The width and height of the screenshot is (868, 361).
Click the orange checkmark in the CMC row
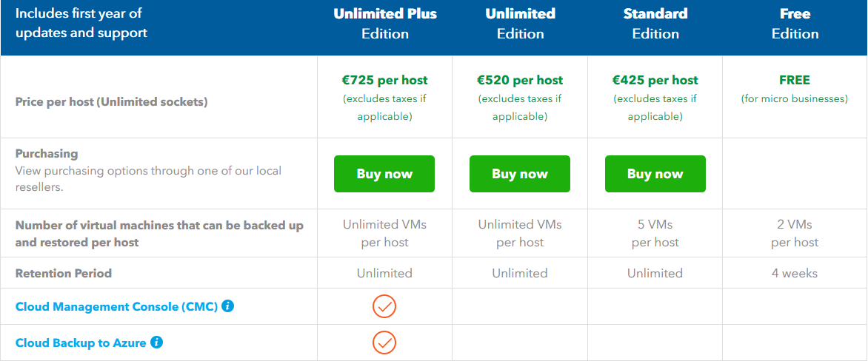click(384, 306)
